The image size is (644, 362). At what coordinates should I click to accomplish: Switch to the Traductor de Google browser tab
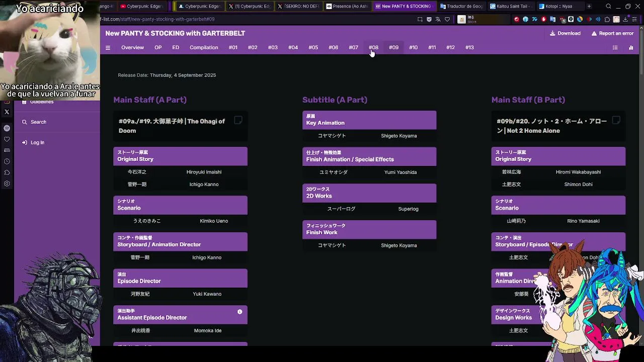pyautogui.click(x=461, y=7)
